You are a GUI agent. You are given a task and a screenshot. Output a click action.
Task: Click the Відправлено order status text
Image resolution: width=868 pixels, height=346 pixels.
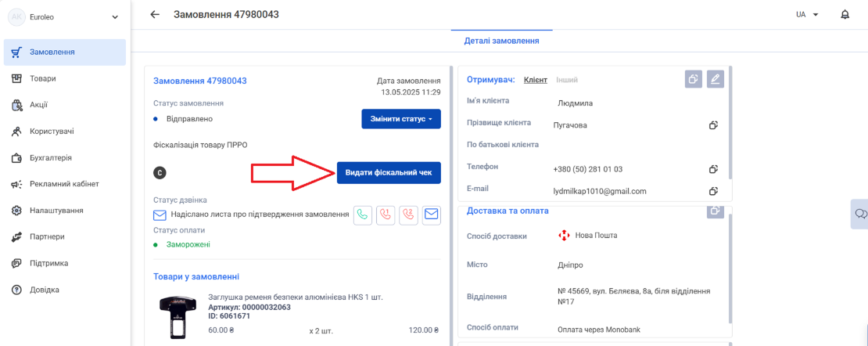pyautogui.click(x=189, y=119)
